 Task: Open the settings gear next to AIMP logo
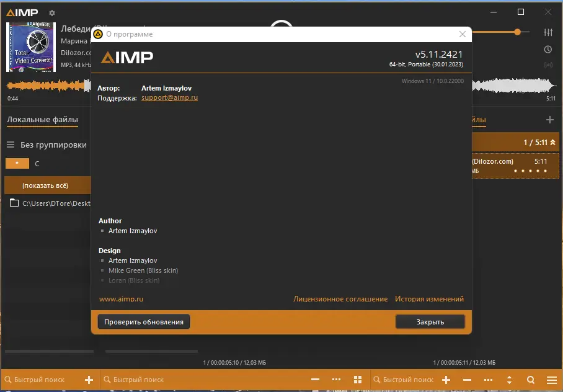tap(52, 13)
